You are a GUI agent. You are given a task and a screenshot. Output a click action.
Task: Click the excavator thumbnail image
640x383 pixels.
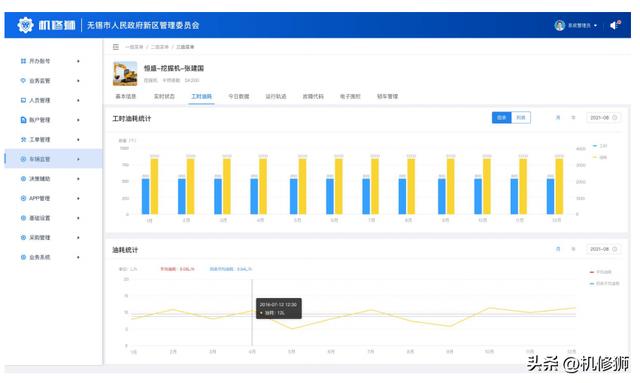(x=125, y=73)
